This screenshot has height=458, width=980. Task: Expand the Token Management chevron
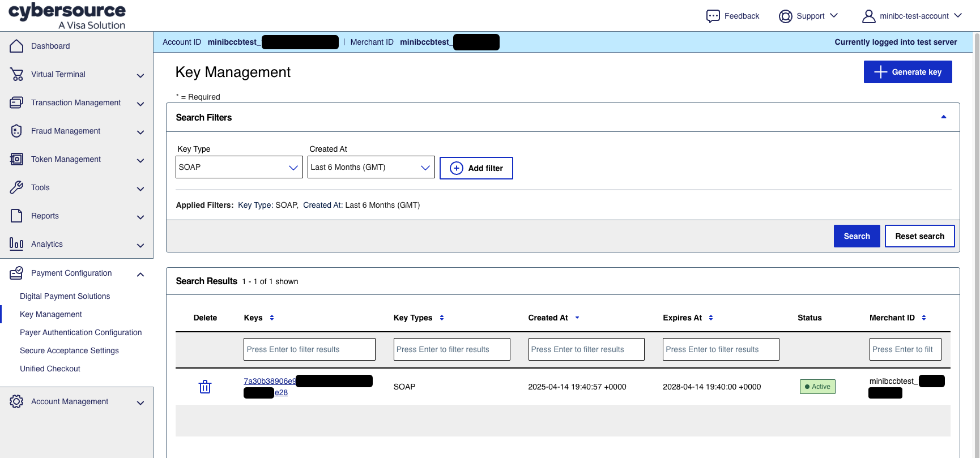[140, 160]
